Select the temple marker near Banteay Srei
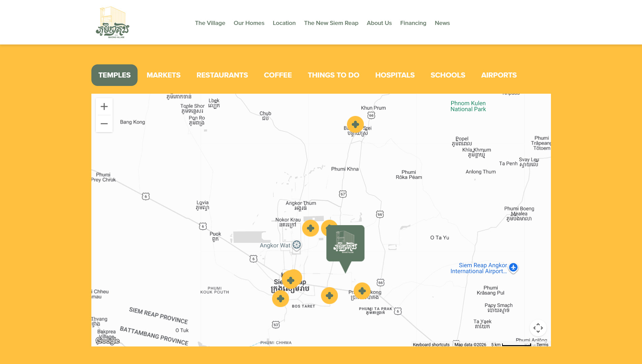Image resolution: width=642 pixels, height=364 pixels. (355, 124)
